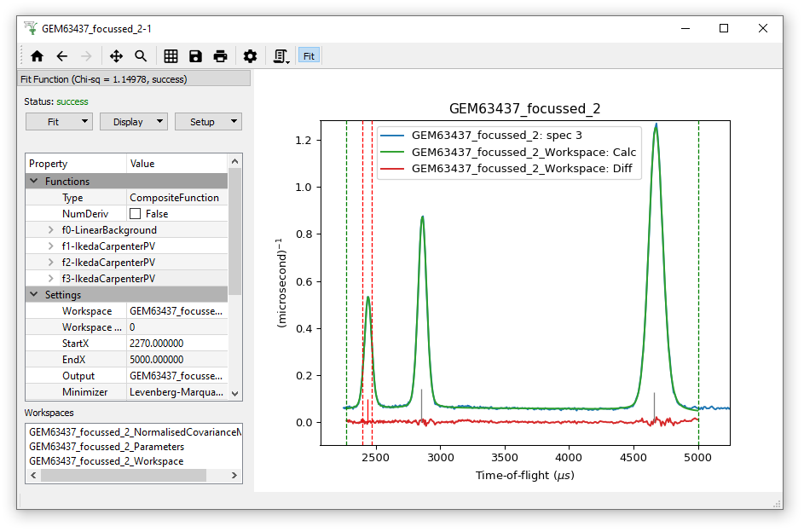The height and width of the screenshot is (532, 804).
Task: Click the StartX value field
Action: click(176, 344)
